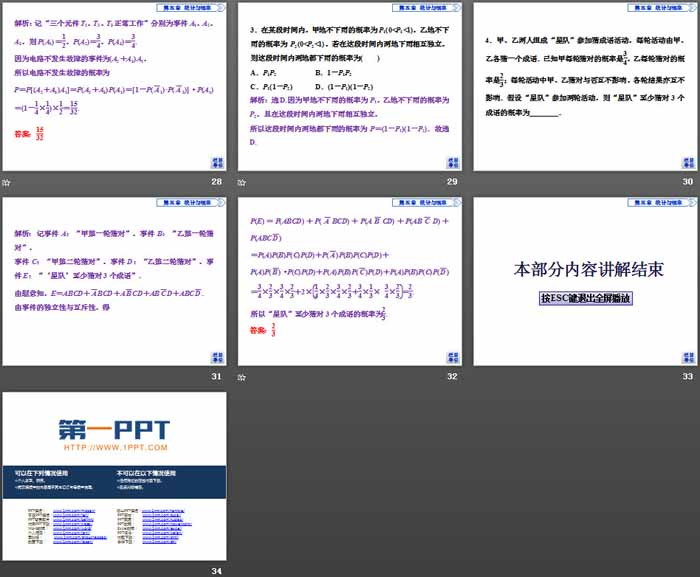Click the red 答案 2/3 answer on slide 32
The width and height of the screenshot is (700, 577).
point(263,330)
